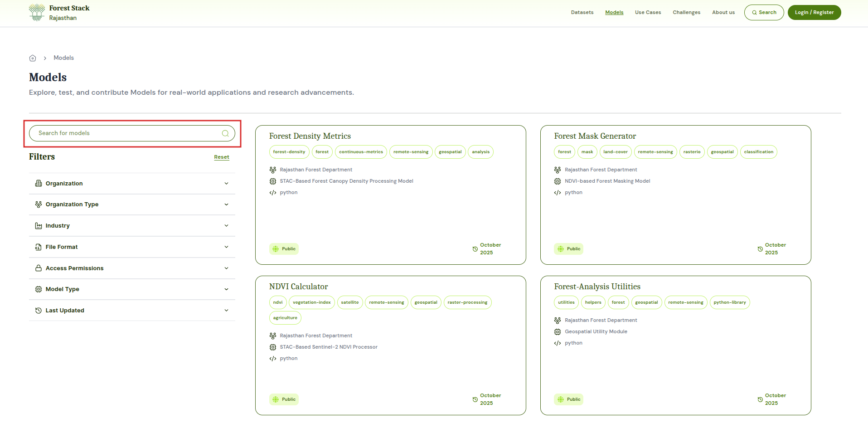
Task: Expand the Industry filter chevron
Action: pos(226,226)
